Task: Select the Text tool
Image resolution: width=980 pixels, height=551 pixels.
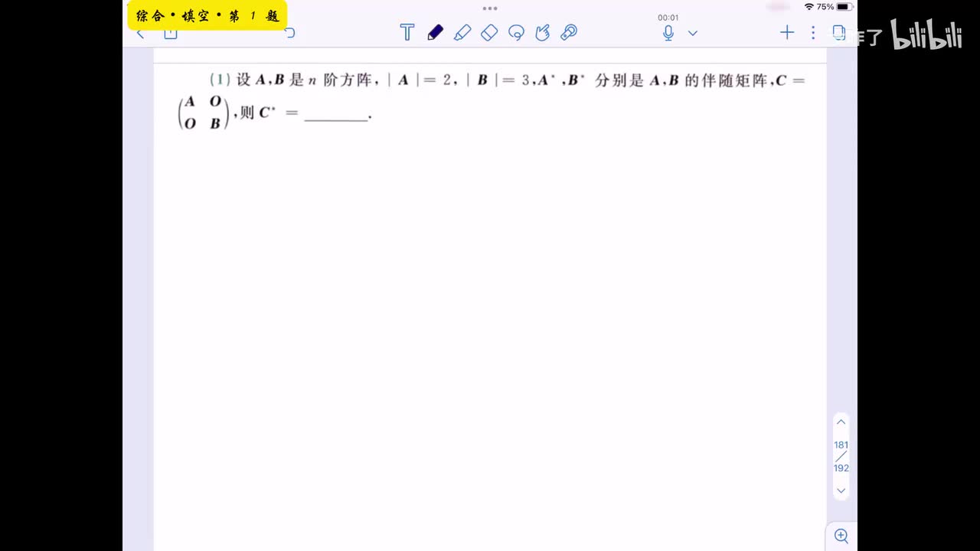Action: click(x=407, y=32)
